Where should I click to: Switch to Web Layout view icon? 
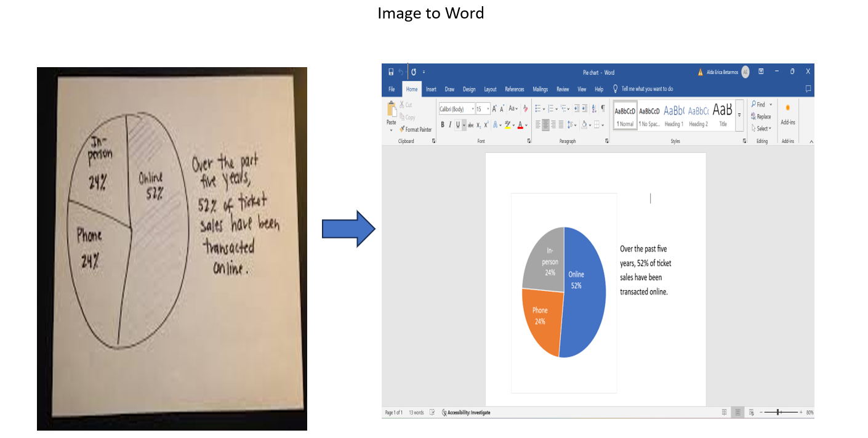[x=752, y=412]
